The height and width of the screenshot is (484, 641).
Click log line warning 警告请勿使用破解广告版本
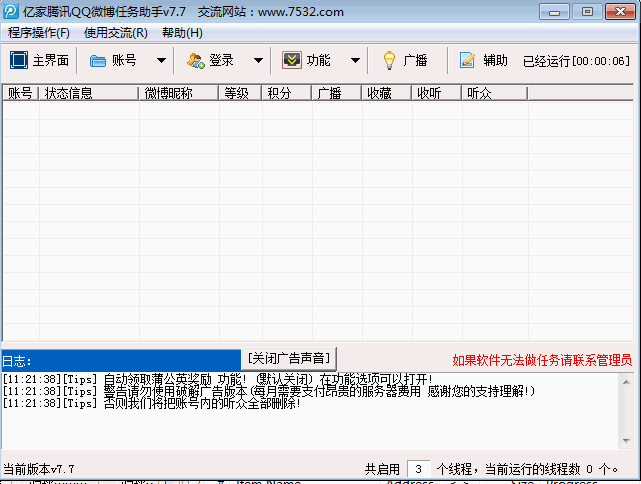click(x=269, y=392)
